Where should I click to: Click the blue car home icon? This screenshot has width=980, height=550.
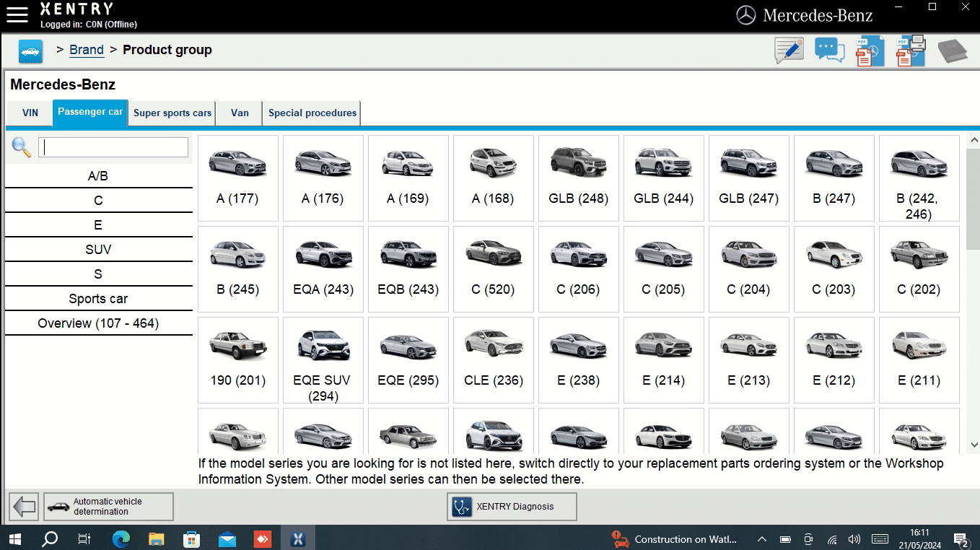tap(30, 51)
